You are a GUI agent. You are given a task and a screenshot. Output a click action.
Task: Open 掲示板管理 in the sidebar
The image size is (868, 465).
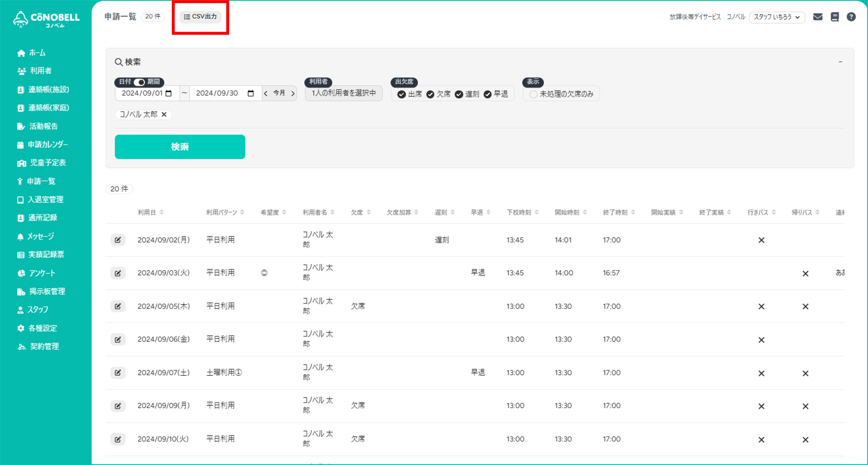pos(41,292)
